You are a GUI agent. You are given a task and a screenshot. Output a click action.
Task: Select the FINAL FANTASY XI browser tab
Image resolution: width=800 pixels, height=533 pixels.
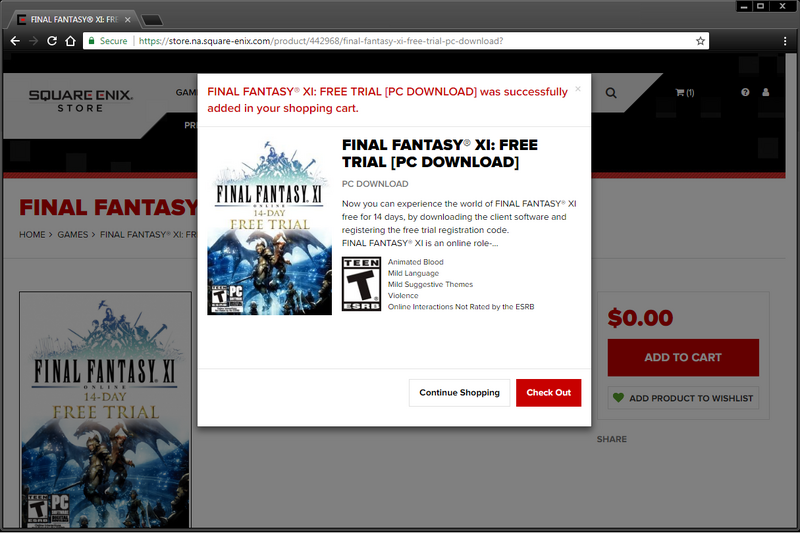tap(74, 19)
